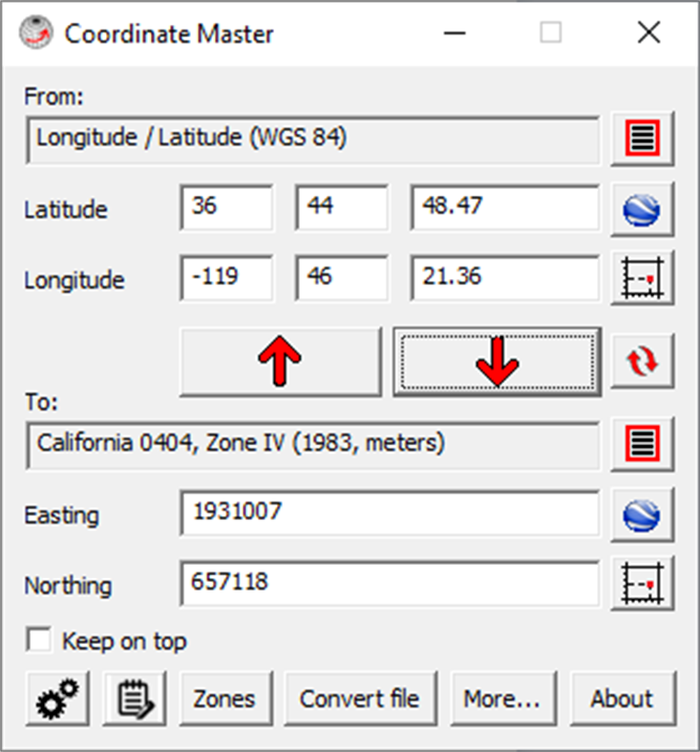Minimize the Coordinate Master window
The image size is (700, 752).
point(455,33)
